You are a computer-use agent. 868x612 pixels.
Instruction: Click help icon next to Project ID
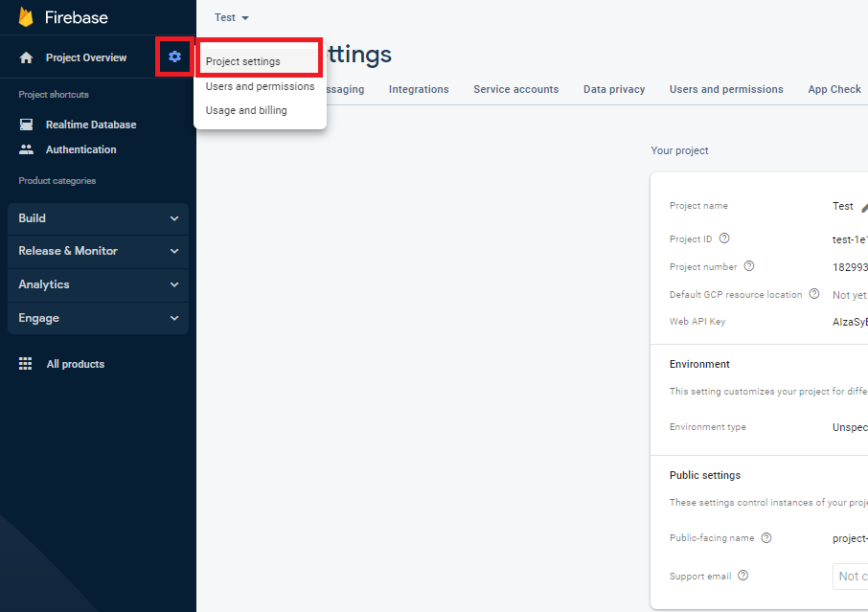[724, 238]
